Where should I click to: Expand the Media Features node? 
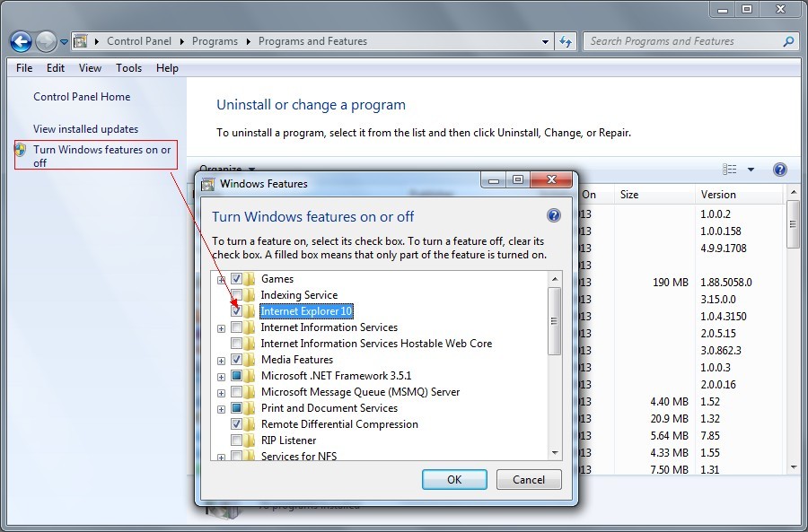[221, 361]
